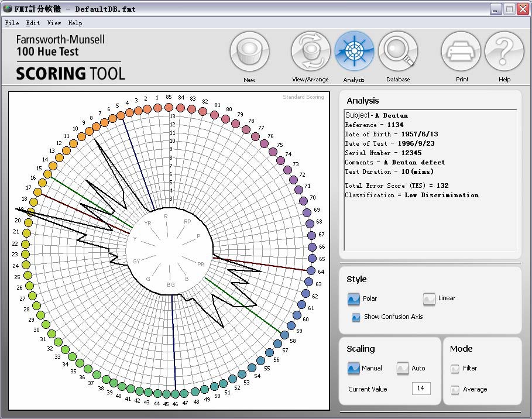Click the New test toolbar icon
The width and height of the screenshot is (532, 419).
[249, 52]
